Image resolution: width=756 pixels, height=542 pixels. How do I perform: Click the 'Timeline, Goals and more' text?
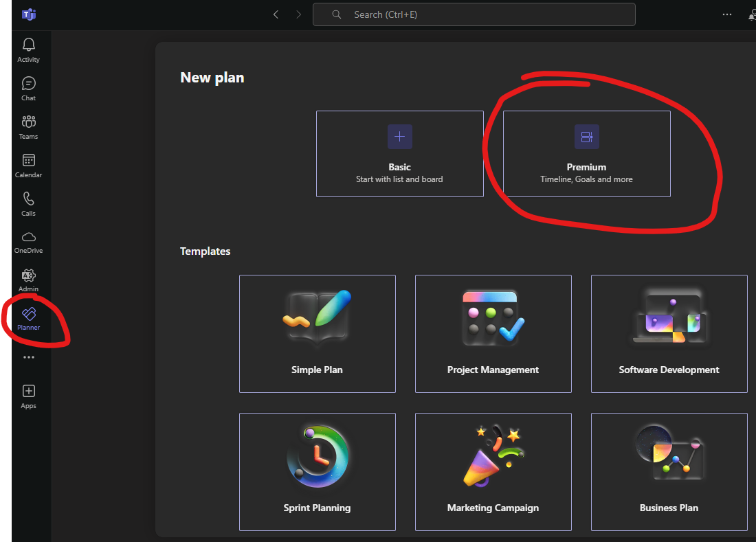point(586,179)
